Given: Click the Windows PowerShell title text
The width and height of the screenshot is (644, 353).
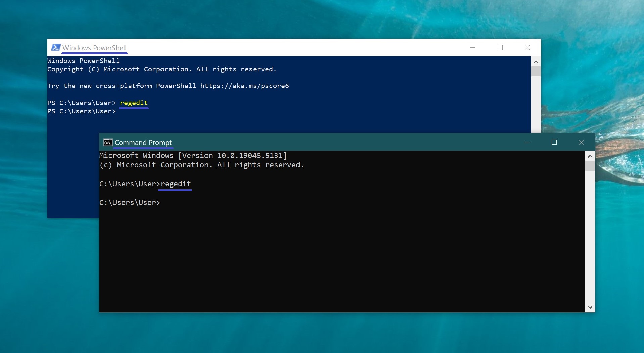Looking at the screenshot, I should (x=94, y=48).
